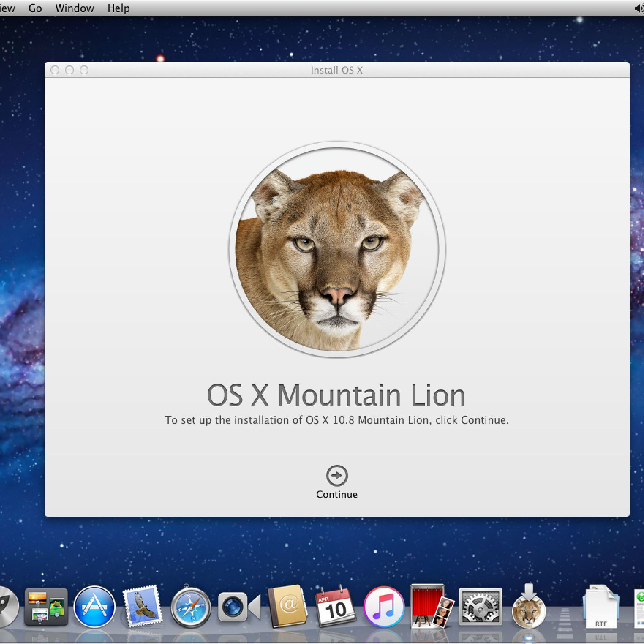644x644 pixels.
Task: Click the Install OS X Mountain Lion Dock icon
Action: point(529,606)
